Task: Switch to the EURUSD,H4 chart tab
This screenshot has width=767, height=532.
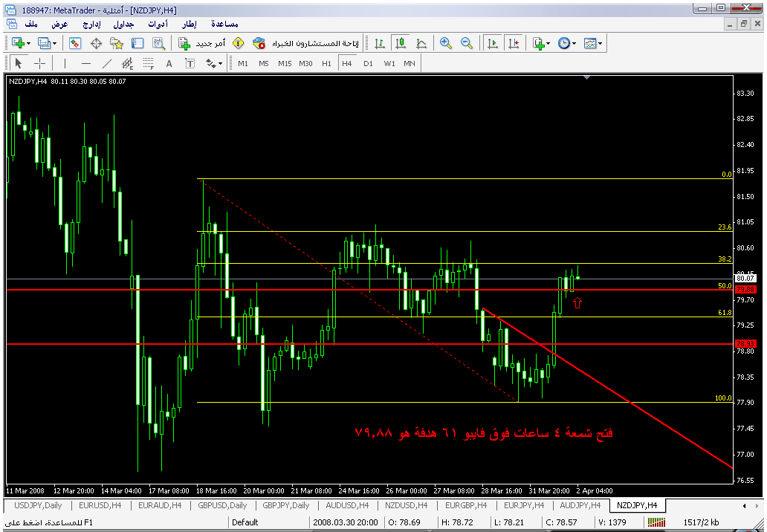Action: [x=100, y=505]
